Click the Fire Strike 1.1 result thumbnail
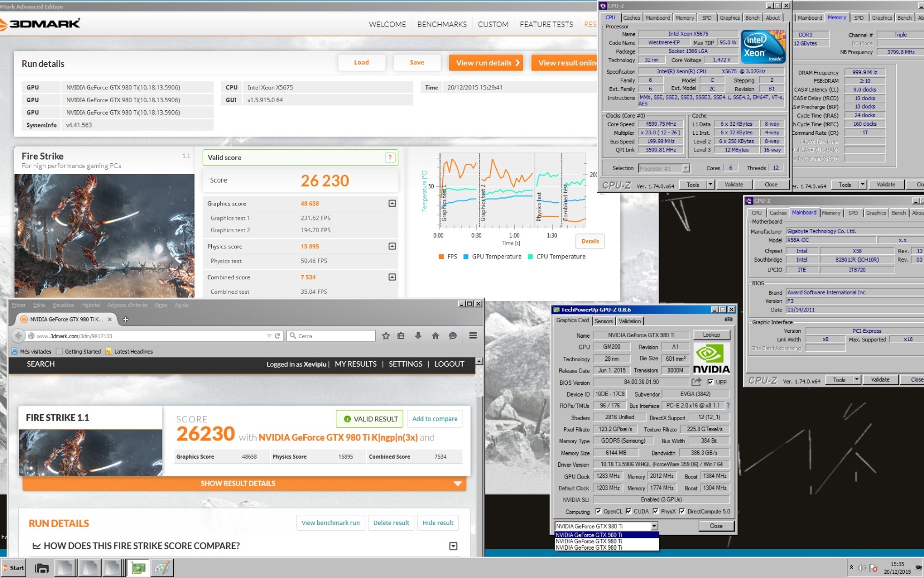Viewport: 924px width, 578px height. coord(90,452)
